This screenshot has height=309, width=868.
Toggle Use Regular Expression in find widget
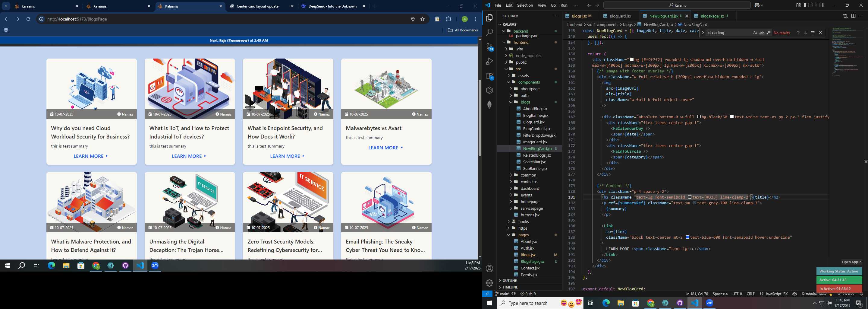pos(768,33)
